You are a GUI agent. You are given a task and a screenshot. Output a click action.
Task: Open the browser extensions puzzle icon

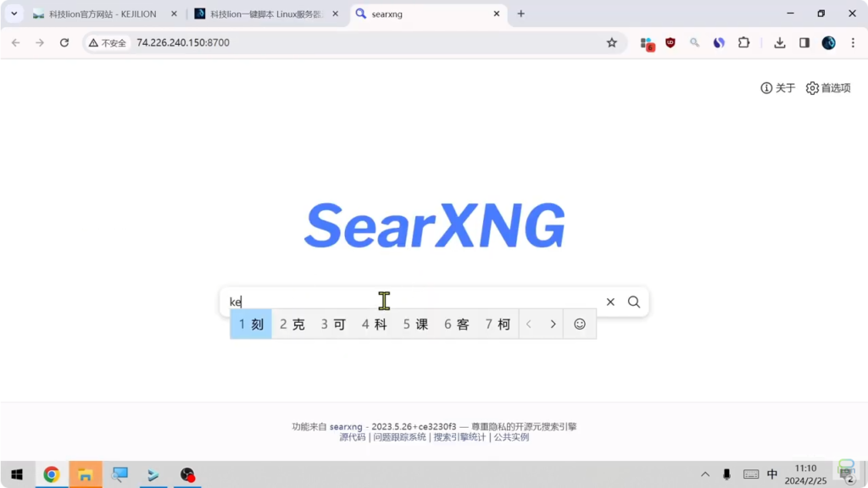[743, 42]
